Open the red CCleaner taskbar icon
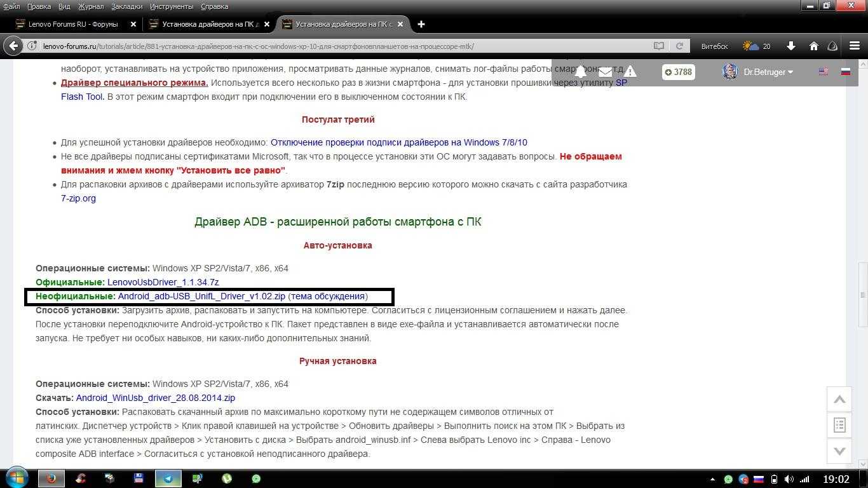 pos(80,478)
